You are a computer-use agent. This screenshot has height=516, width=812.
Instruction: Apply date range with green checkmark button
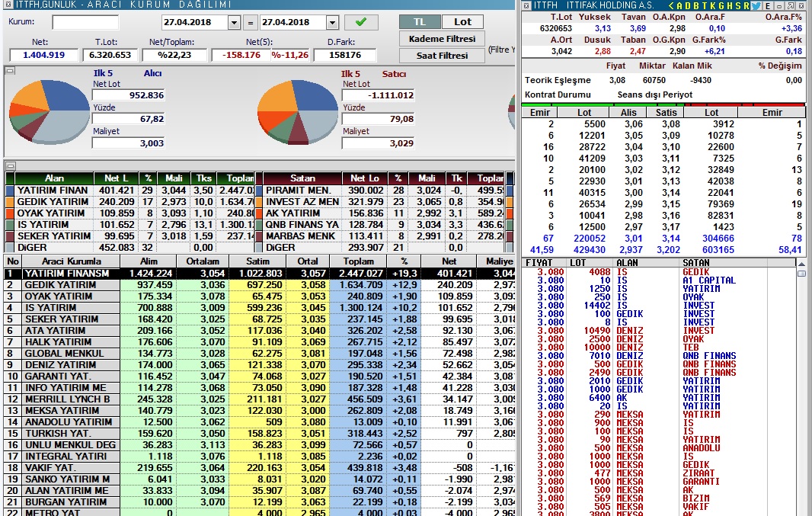(361, 22)
